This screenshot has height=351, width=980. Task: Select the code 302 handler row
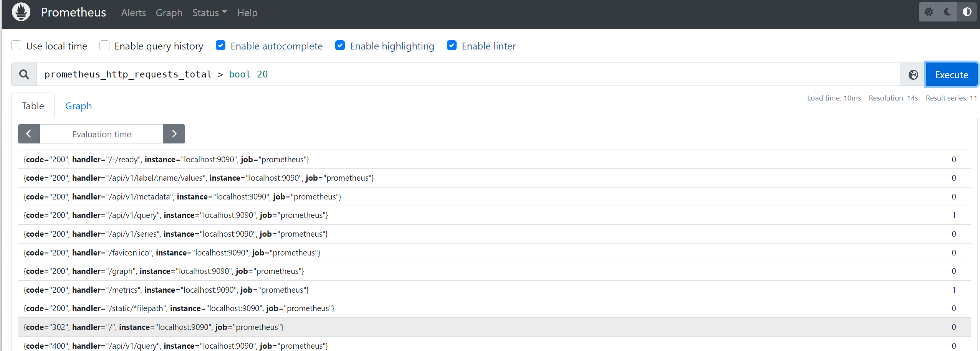[494, 327]
